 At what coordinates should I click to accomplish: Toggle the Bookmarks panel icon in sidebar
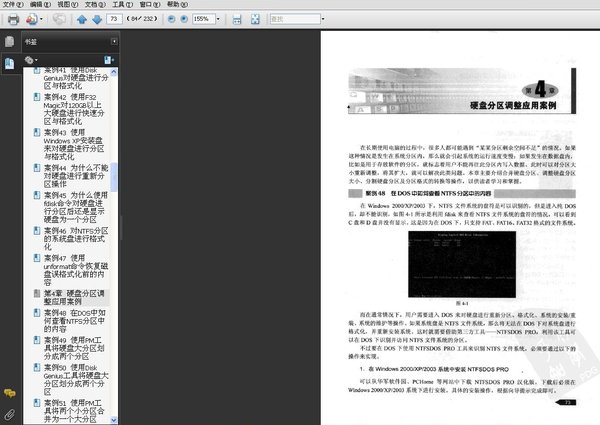[x=10, y=63]
